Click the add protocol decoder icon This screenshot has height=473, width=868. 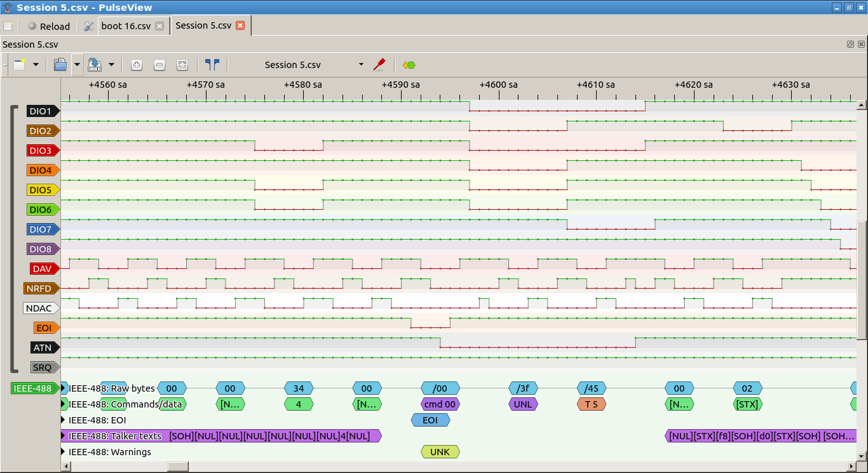tap(409, 65)
